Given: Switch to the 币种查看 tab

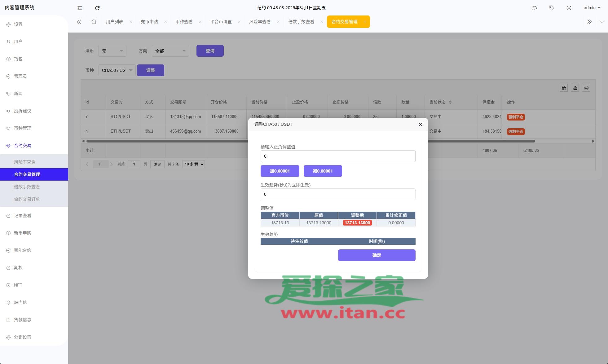Looking at the screenshot, I should (x=184, y=22).
